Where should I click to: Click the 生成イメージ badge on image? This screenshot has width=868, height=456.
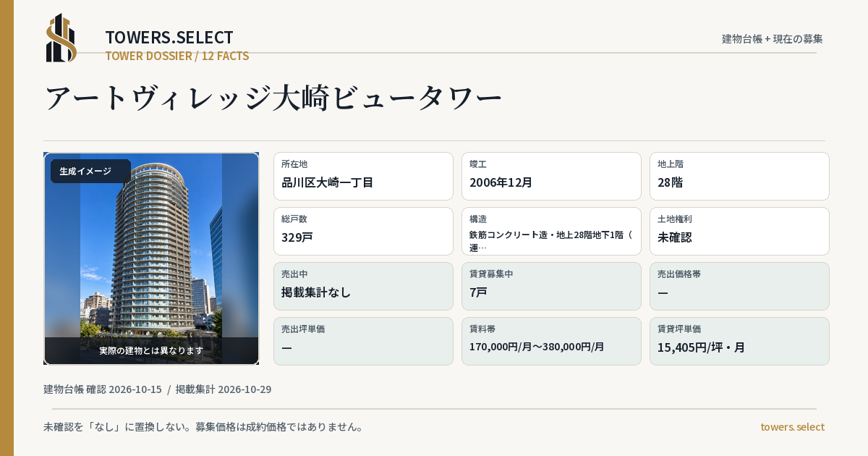click(x=90, y=172)
